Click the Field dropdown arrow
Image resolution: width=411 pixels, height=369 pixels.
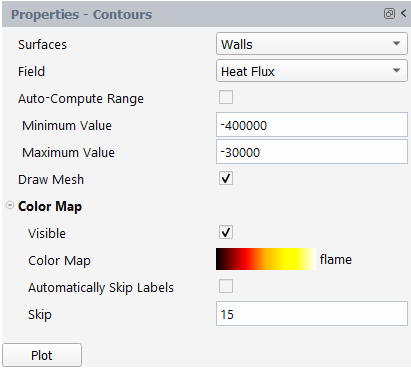pyautogui.click(x=396, y=70)
